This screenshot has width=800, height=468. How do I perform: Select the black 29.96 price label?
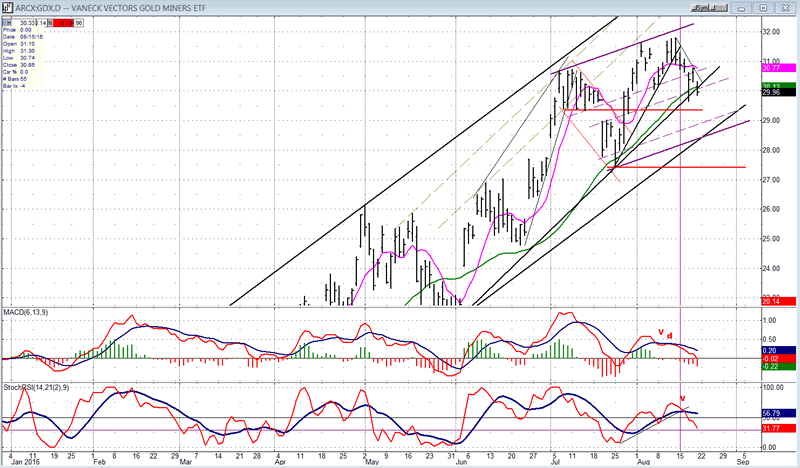(775, 93)
